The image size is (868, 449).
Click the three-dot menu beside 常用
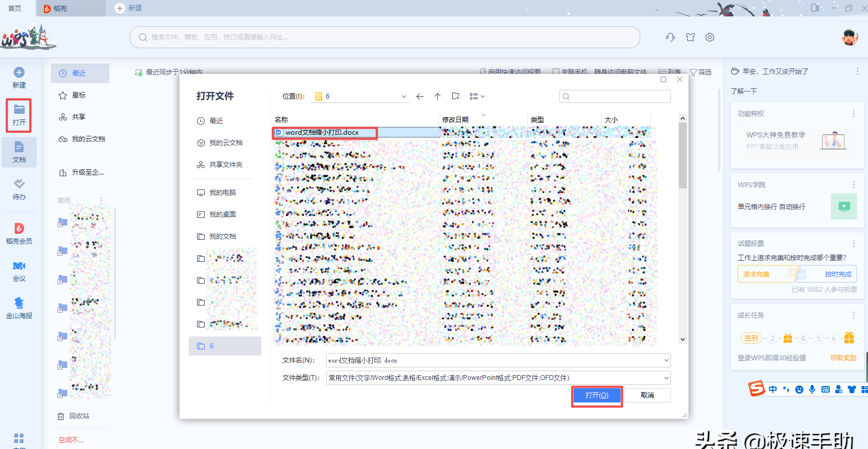(101, 201)
